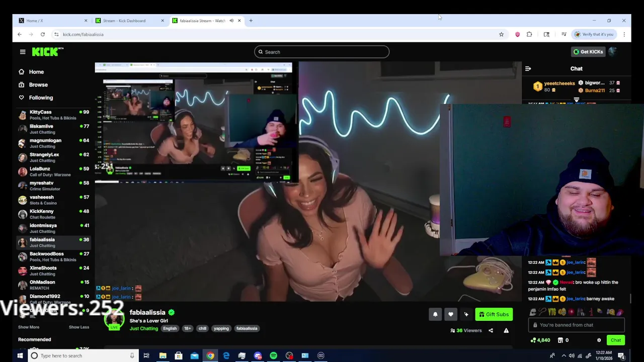Open iiiskamlive channel in sidebar

pos(53,129)
